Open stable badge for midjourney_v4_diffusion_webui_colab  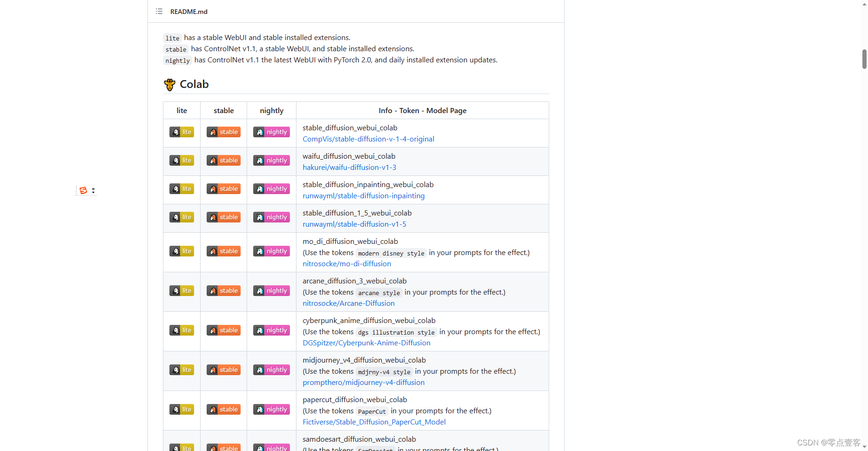223,370
